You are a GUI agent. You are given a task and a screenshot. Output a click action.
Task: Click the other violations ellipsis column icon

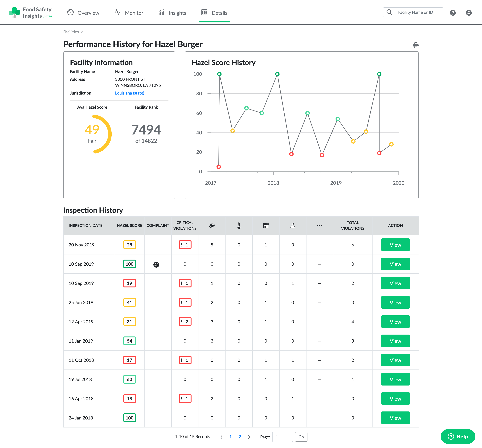click(x=319, y=225)
